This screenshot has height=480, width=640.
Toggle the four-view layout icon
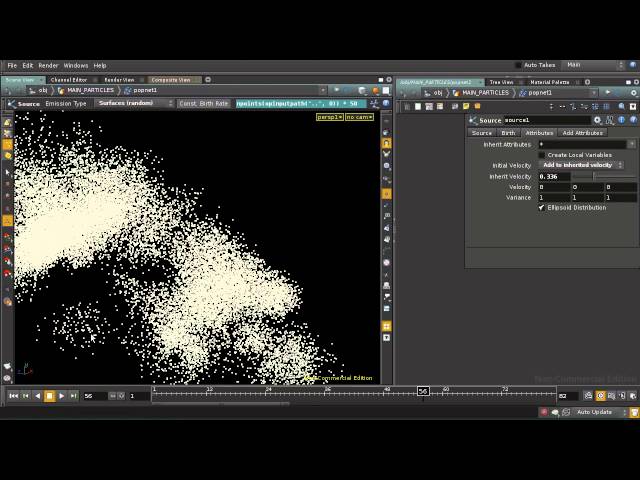tap(386, 326)
